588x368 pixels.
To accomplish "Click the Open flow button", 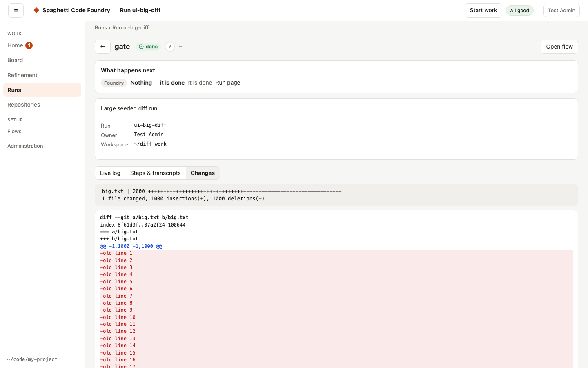I will coord(559,47).
